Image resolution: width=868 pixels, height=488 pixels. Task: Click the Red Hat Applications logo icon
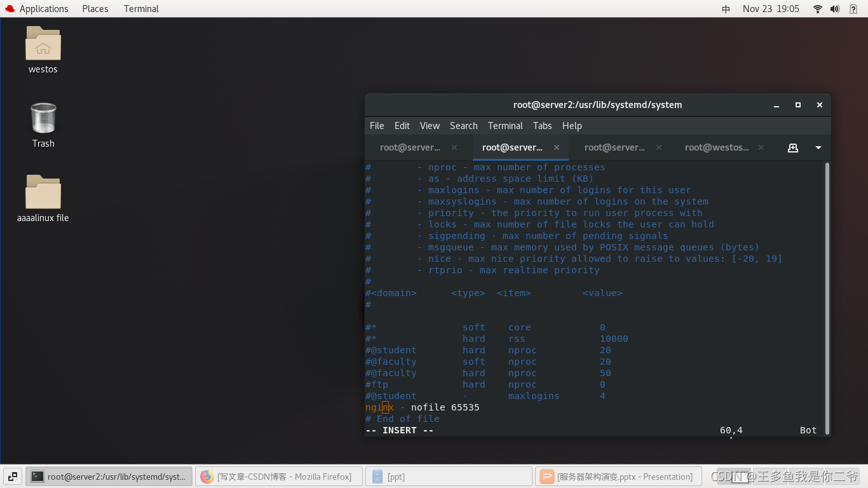pos(10,9)
